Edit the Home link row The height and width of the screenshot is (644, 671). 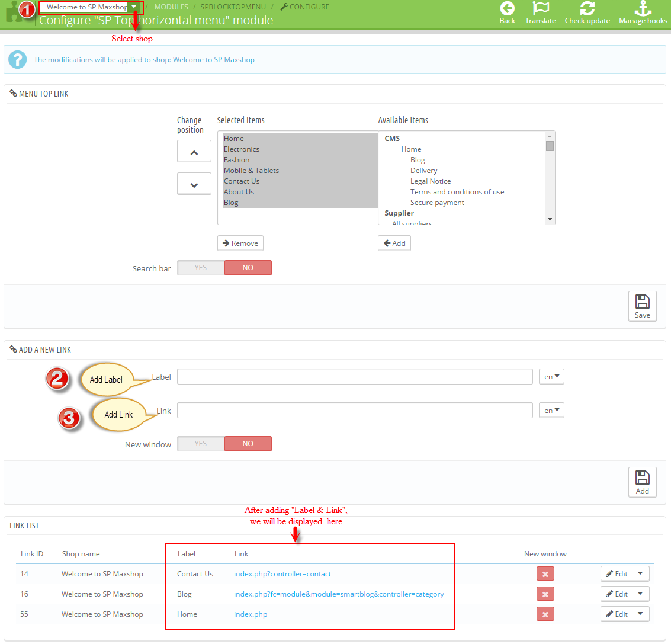[x=617, y=614]
